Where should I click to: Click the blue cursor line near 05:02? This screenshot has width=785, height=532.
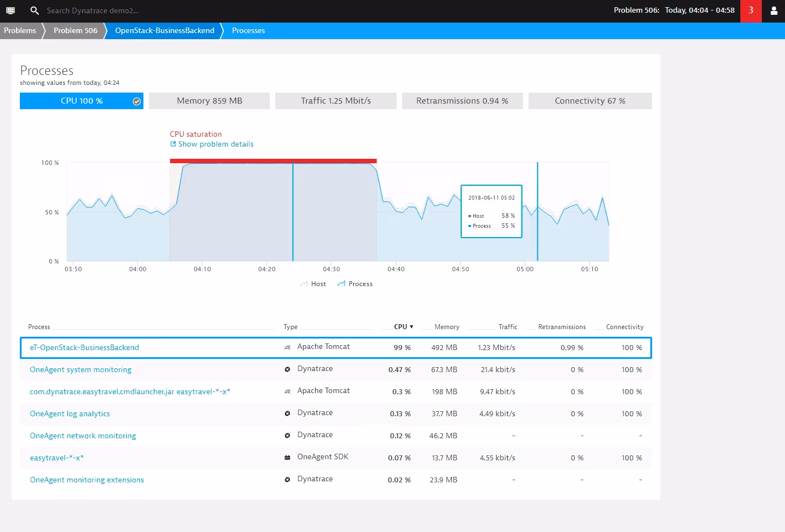tap(537, 212)
